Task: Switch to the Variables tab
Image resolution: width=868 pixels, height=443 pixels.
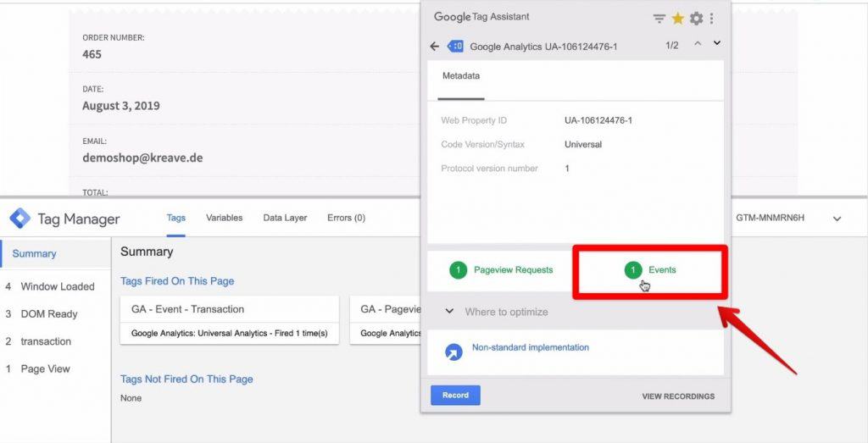Action: [x=224, y=218]
